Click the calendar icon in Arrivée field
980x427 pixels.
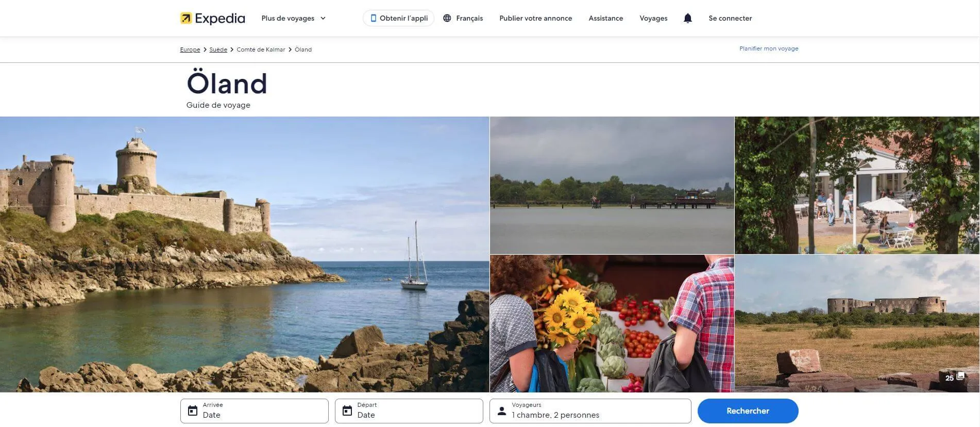click(x=193, y=411)
